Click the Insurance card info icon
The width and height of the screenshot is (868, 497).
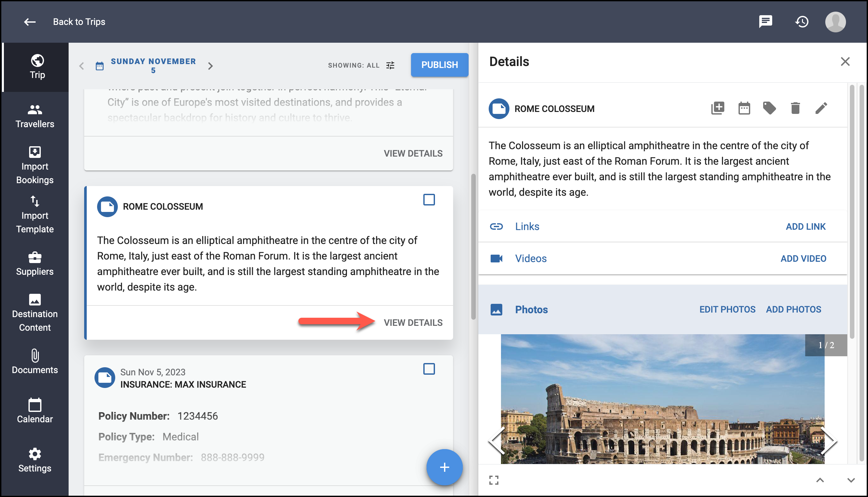105,378
